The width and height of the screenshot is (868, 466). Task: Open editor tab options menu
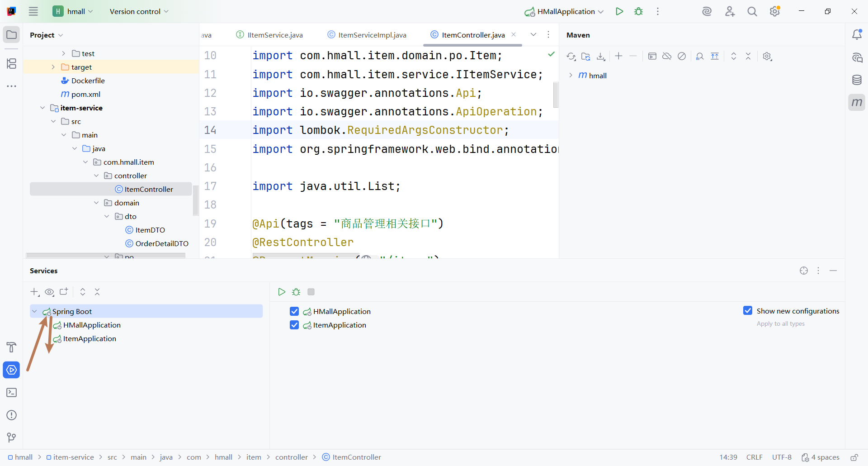click(548, 34)
